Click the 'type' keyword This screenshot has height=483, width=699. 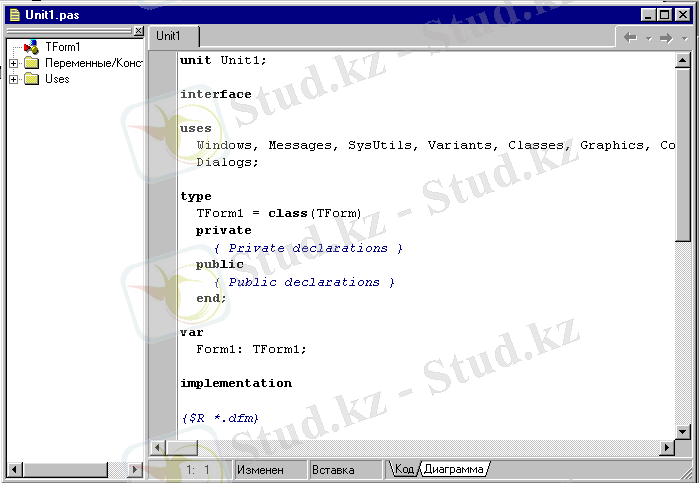(196, 196)
